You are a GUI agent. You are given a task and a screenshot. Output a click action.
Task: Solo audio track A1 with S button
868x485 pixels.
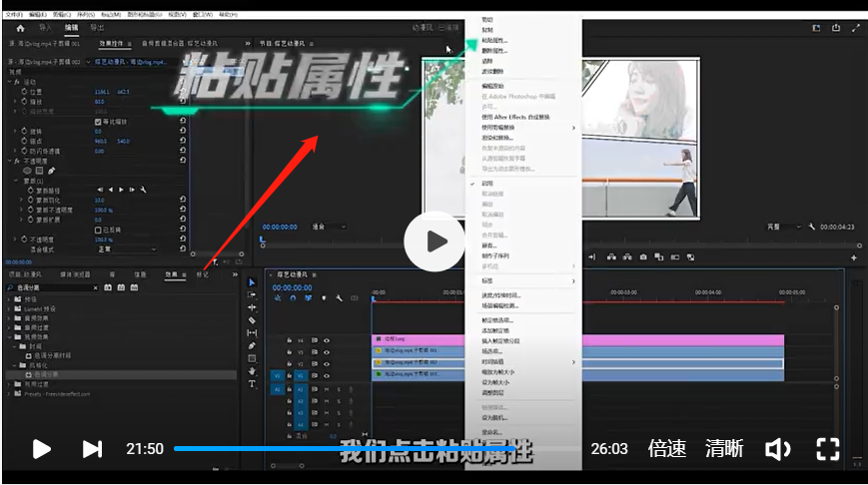point(339,389)
